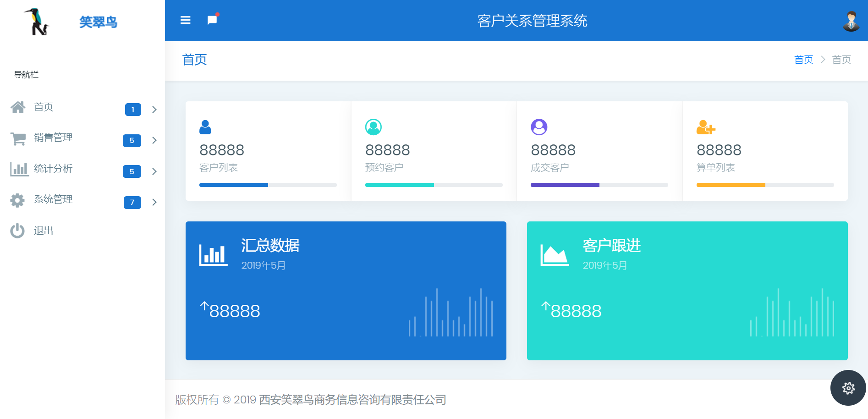Open the 首页 sidebar menu item
868x419 pixels.
[82, 108]
